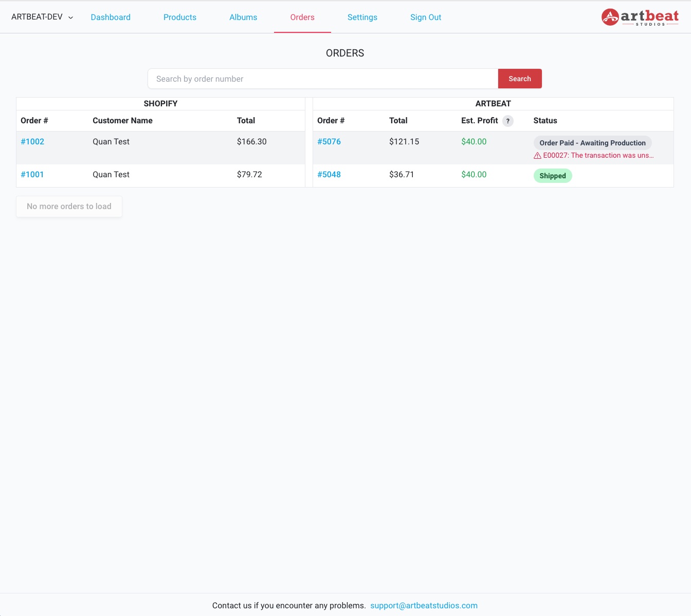
Task: Click Quan Test in the #1002 row
Action: coord(111,142)
